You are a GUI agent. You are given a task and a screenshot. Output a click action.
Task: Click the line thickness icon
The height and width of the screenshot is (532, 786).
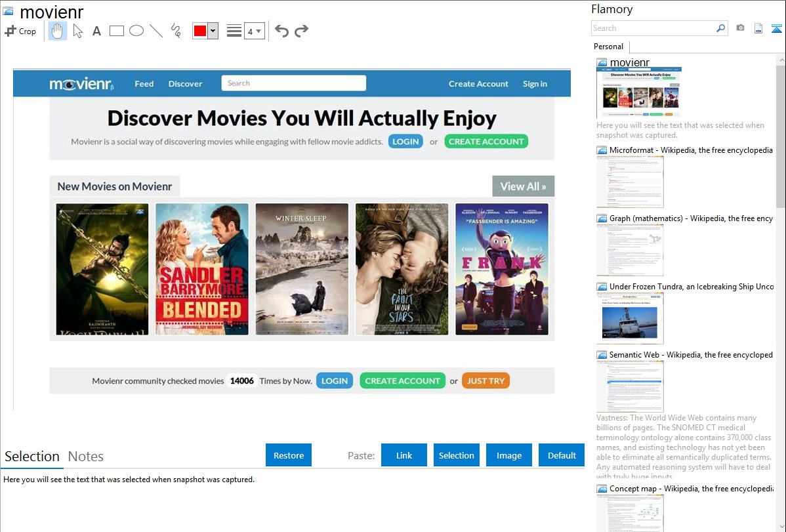[x=234, y=31]
